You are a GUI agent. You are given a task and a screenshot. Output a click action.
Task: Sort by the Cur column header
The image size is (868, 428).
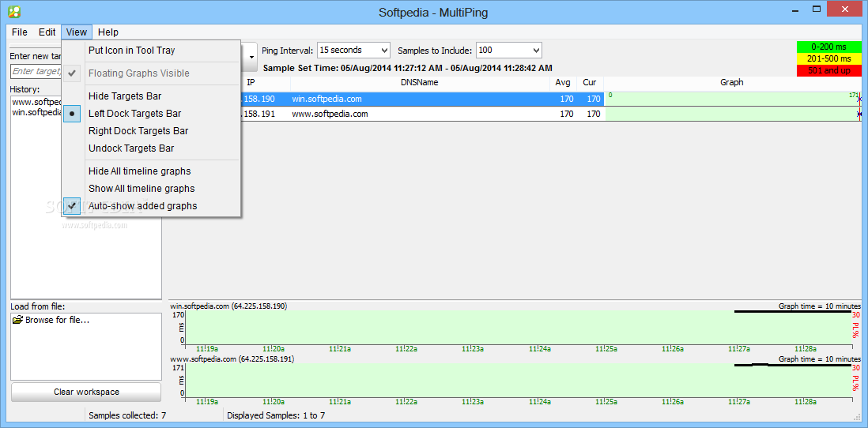[x=590, y=82]
